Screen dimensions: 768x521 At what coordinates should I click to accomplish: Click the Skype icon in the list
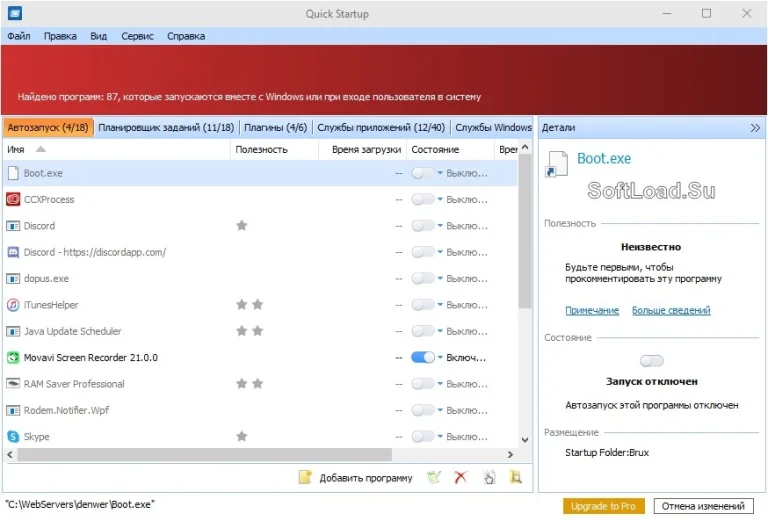[x=13, y=436]
